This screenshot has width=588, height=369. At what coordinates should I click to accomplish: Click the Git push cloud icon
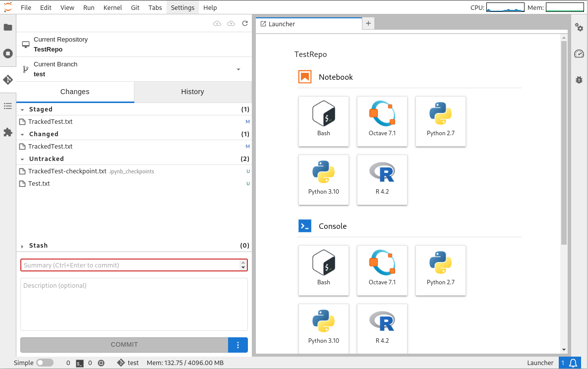pyautogui.click(x=231, y=24)
